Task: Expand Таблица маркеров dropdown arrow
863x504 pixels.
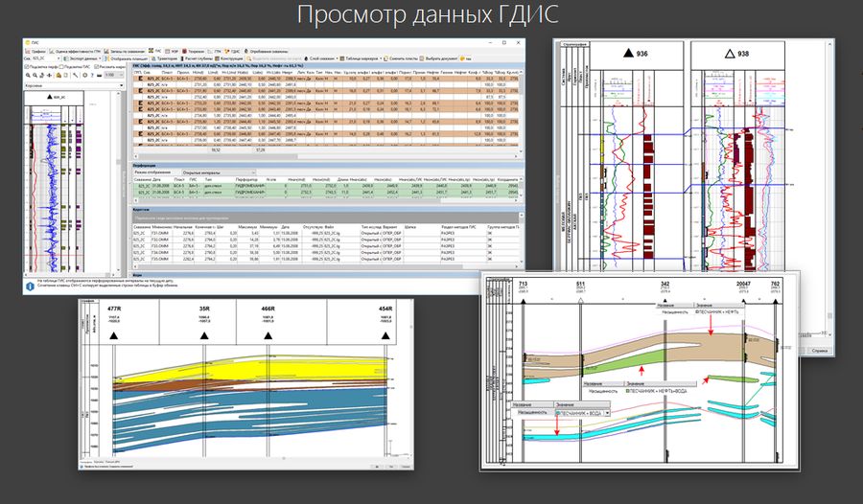Action: tap(381, 58)
